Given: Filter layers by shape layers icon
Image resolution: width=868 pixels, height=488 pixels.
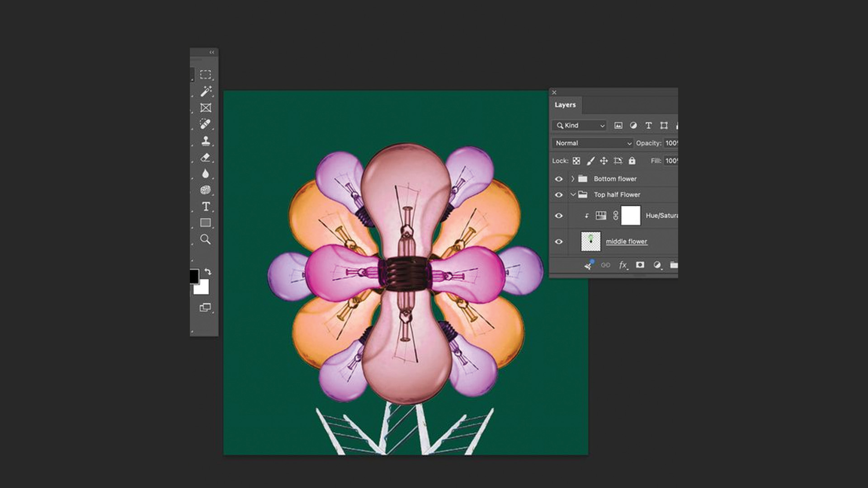Looking at the screenshot, I should (664, 126).
